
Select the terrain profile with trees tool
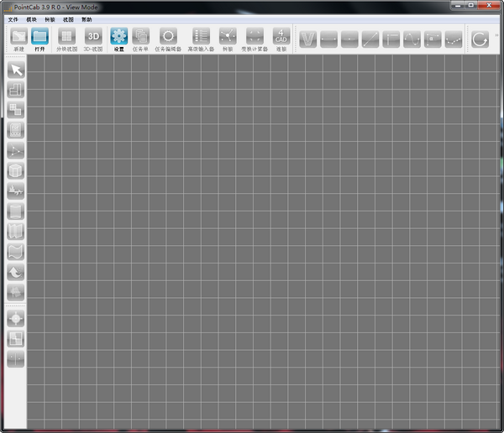16,190
